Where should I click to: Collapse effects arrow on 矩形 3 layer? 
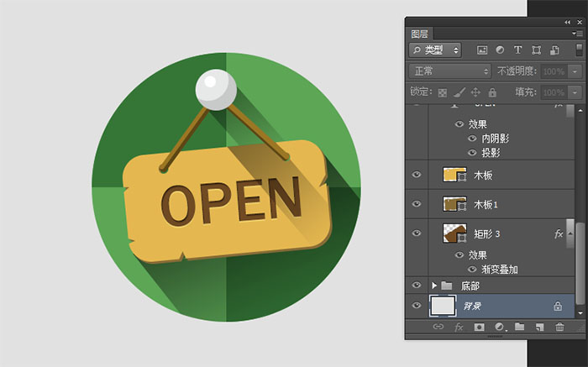coord(570,233)
